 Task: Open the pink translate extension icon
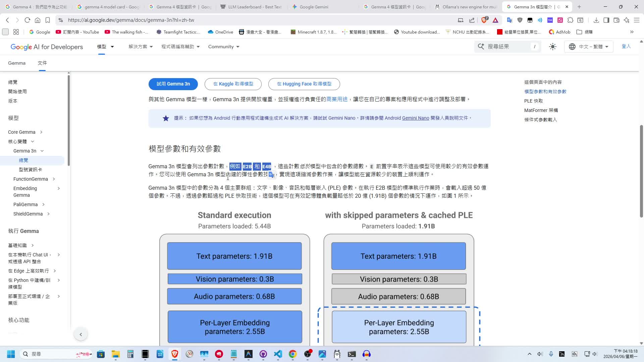point(560,20)
